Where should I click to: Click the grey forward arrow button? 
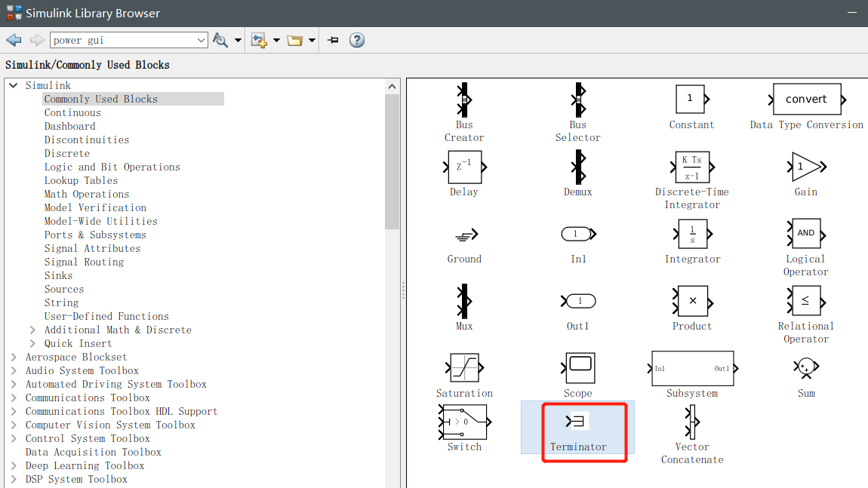[x=37, y=40]
